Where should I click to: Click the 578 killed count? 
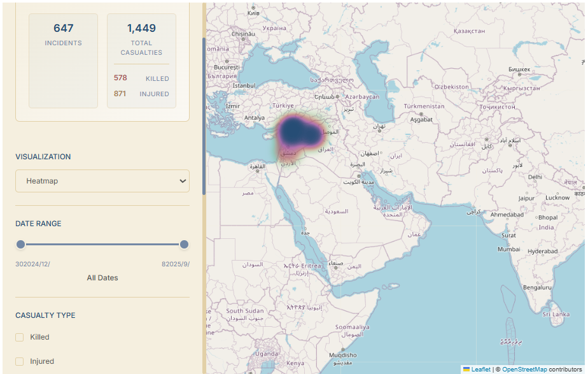pos(120,78)
